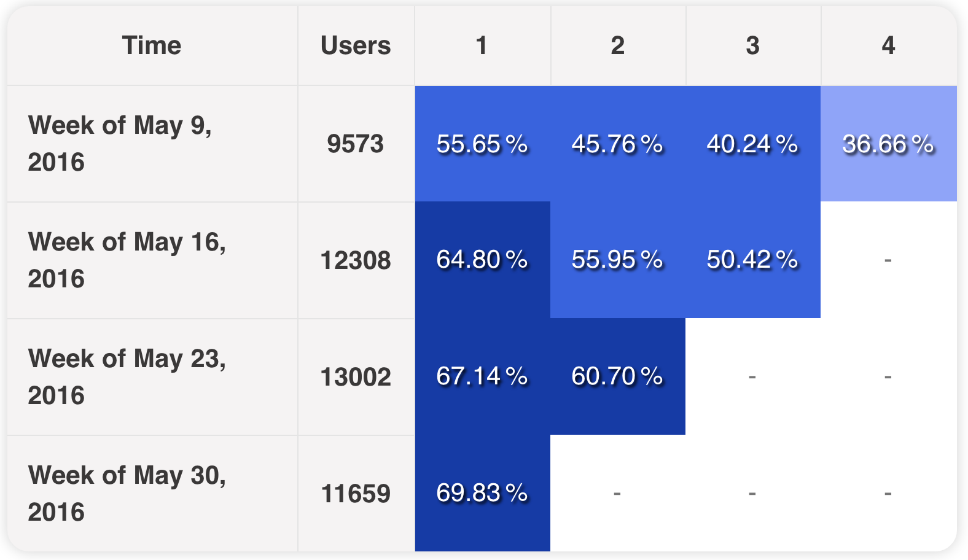Click the 69.83 % retention cell
This screenshot has width=968, height=560.
coord(483,494)
